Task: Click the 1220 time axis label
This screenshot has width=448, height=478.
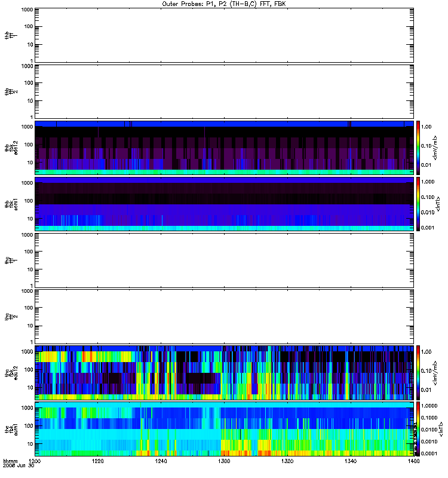Action: (98, 461)
